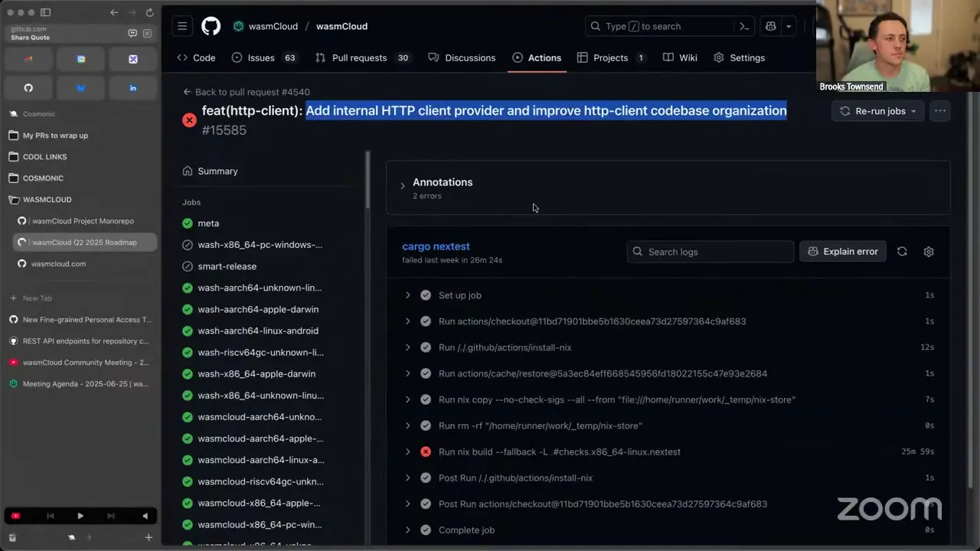This screenshot has width=980, height=551.
Task: Open the LinkedIn pinned tab
Action: pos(132,88)
